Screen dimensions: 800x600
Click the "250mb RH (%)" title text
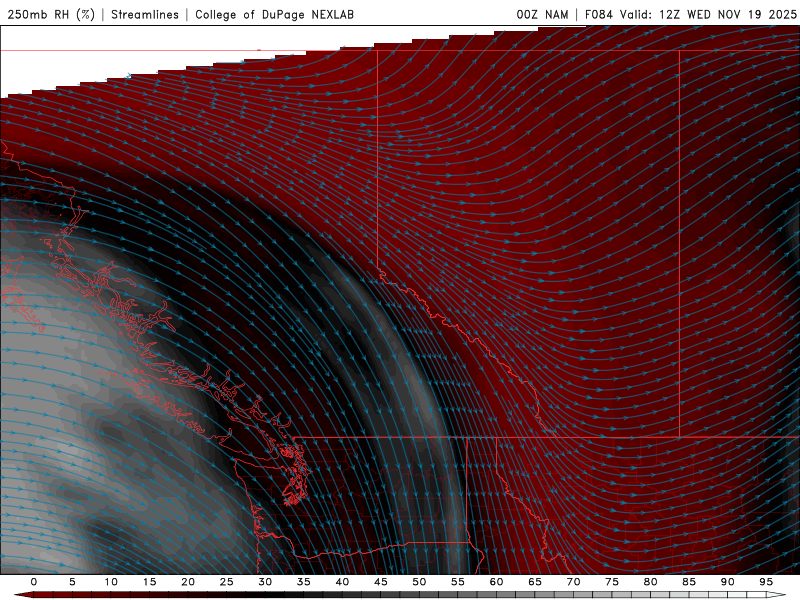tap(51, 14)
